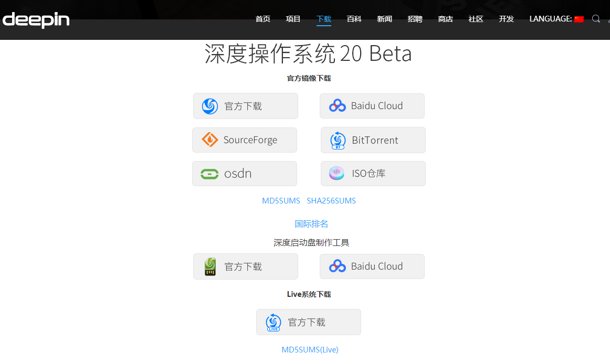Open 招聘 in navigation bar
Viewport: 610px width, 364px height.
415,19
